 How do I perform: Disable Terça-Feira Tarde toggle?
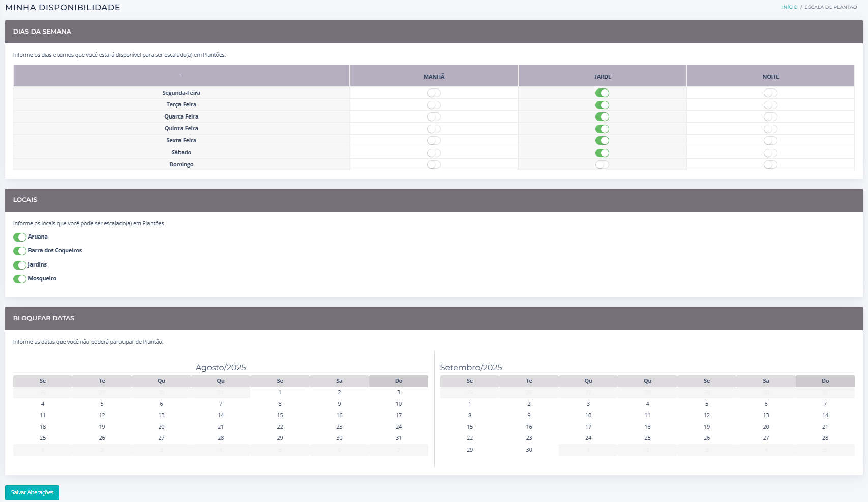[602, 105]
